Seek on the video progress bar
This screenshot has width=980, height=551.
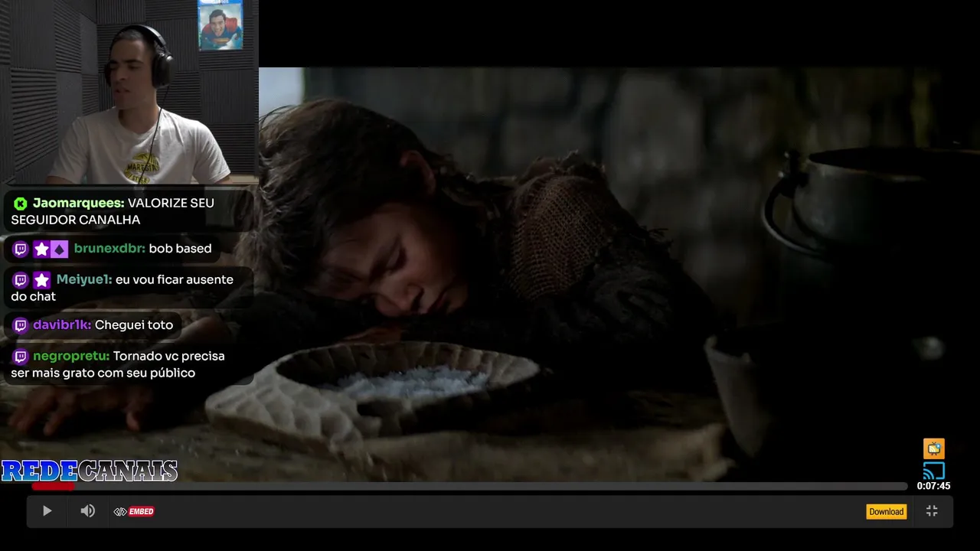tap(469, 486)
